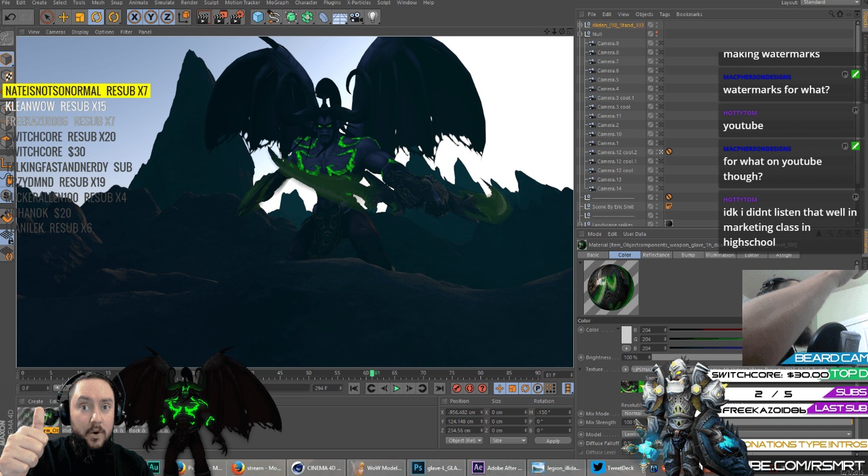Image resolution: width=868 pixels, height=476 pixels.
Task: Open the Size mode dropdown
Action: [508, 441]
